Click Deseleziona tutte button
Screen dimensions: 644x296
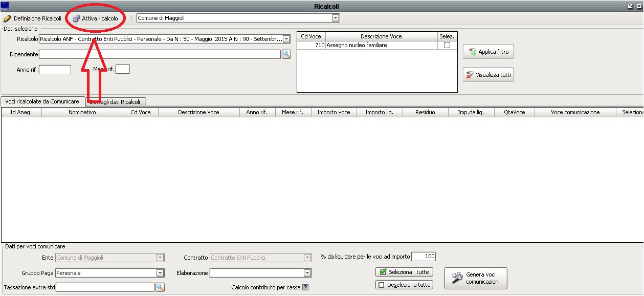click(x=404, y=285)
